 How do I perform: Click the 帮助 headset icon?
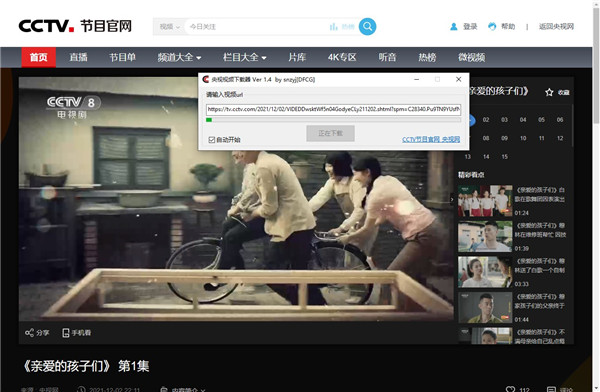[x=492, y=26]
